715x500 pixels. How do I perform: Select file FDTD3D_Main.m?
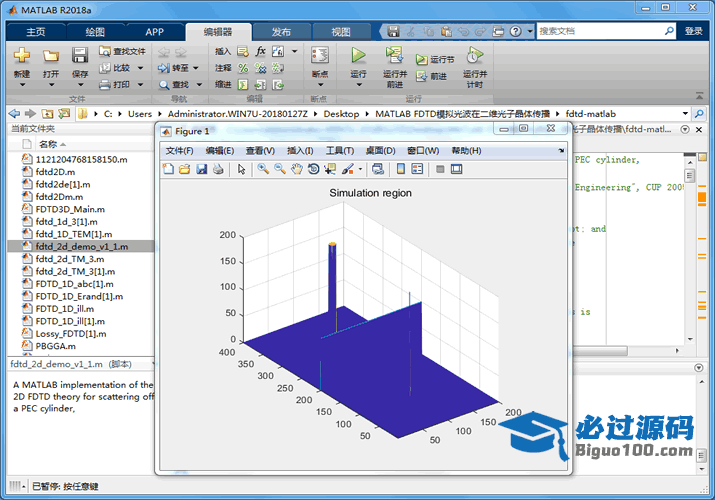click(70, 209)
